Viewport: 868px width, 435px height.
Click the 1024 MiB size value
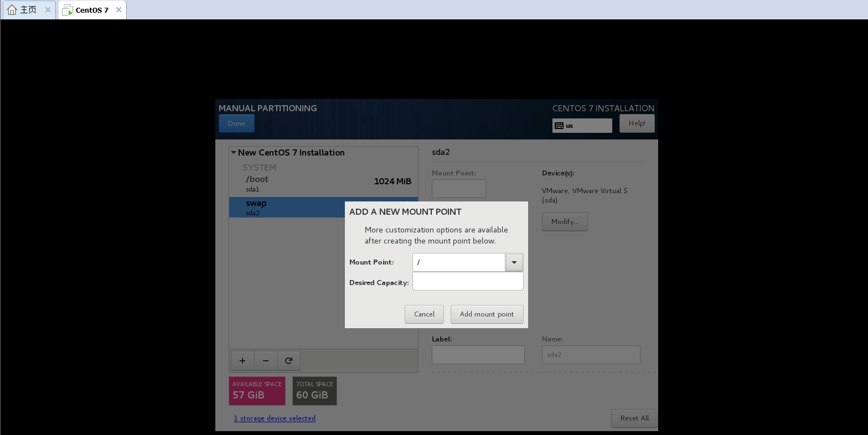(392, 182)
